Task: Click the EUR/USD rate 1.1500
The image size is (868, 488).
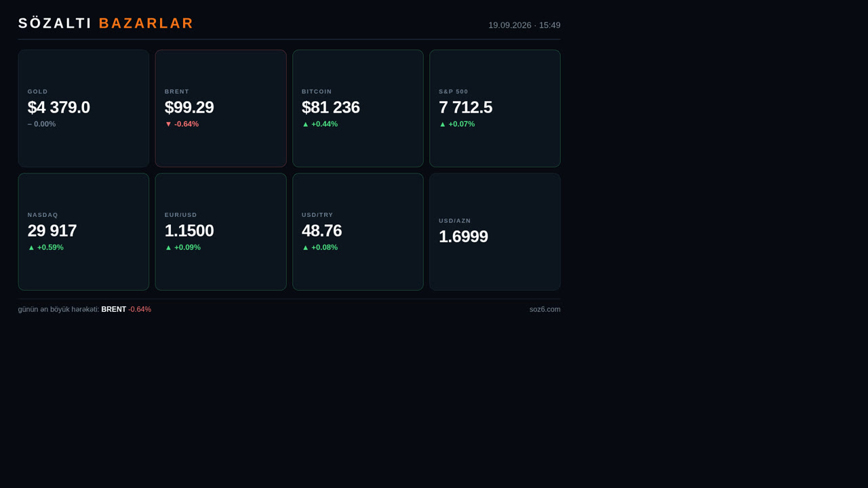Action: point(189,230)
